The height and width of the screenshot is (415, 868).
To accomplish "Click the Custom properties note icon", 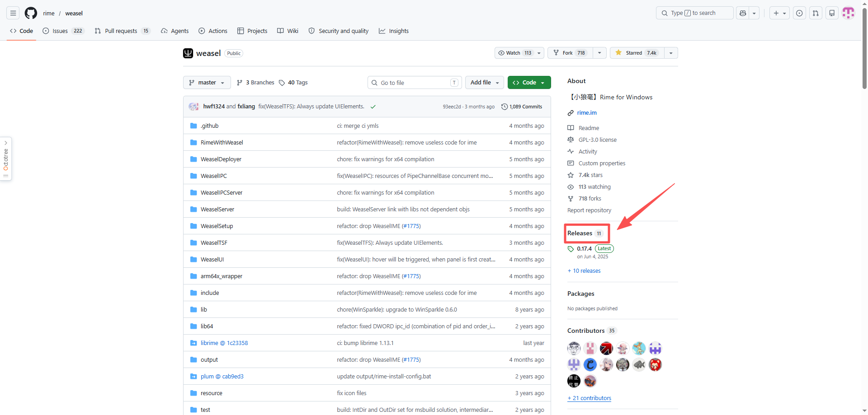I will point(571,163).
